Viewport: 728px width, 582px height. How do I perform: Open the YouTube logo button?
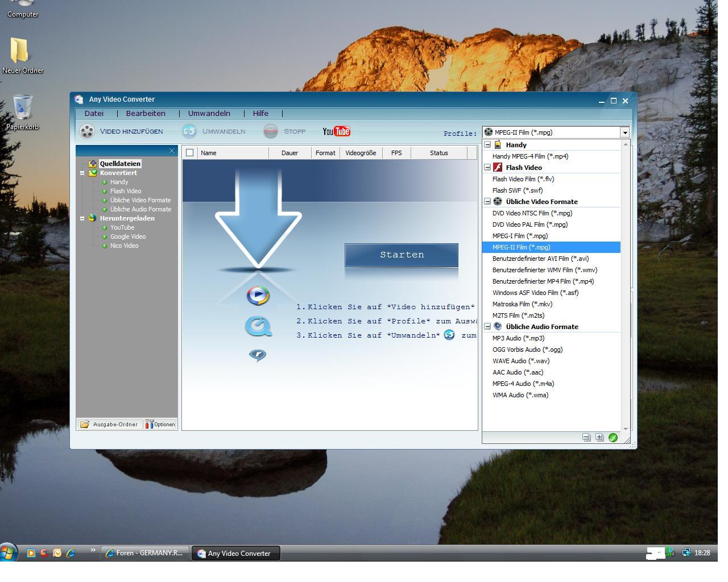(x=336, y=131)
